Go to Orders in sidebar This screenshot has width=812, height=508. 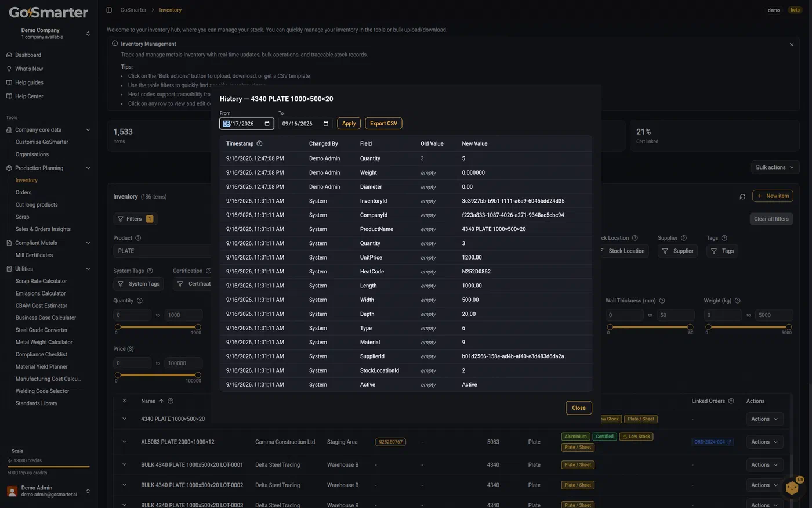tap(24, 193)
